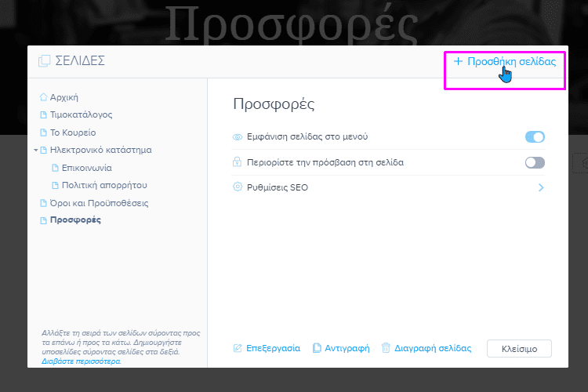The width and height of the screenshot is (588, 392).
Task: Toggle off Εμφάνιση σελίδας στο μενού switch
Action: (535, 137)
